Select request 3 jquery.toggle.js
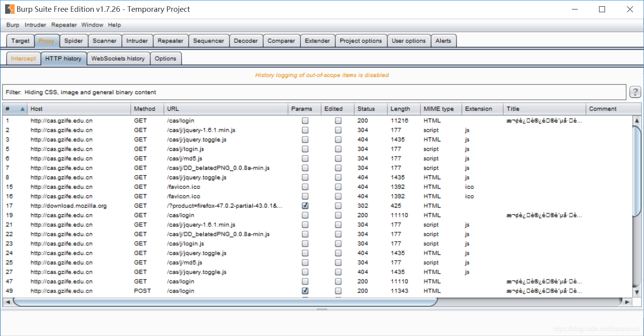 (317, 139)
